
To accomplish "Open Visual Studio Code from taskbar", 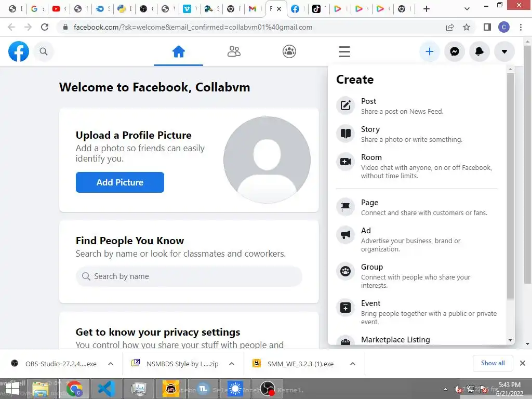I will 106,389.
